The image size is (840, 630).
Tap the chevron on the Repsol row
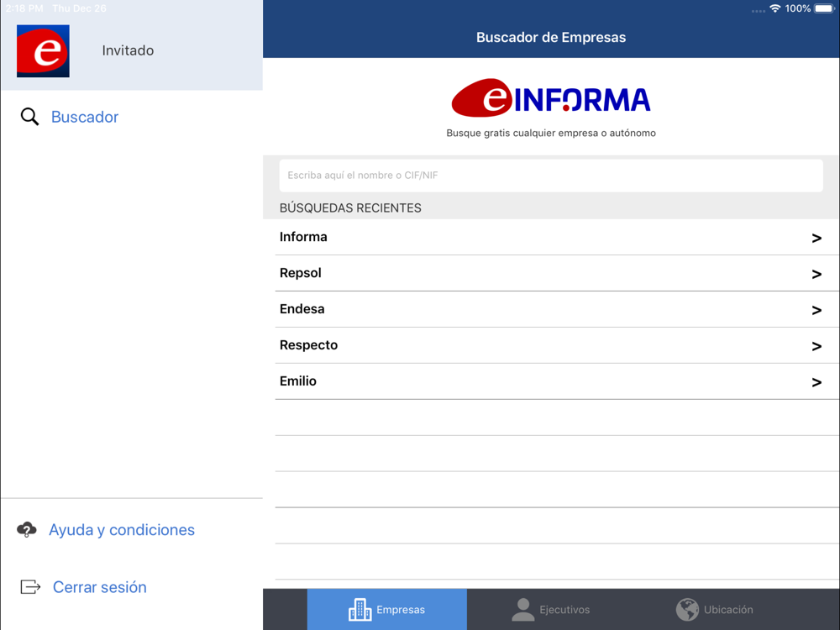[816, 275]
